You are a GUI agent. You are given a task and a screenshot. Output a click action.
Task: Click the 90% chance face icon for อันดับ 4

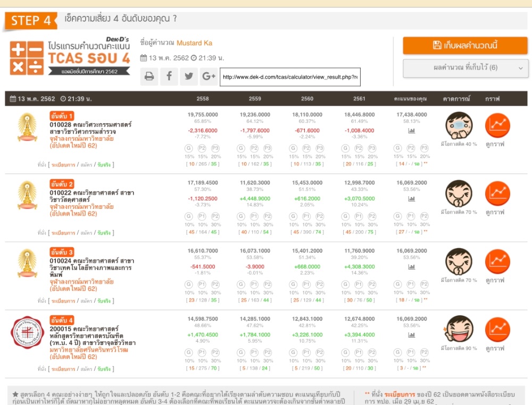coord(459,328)
